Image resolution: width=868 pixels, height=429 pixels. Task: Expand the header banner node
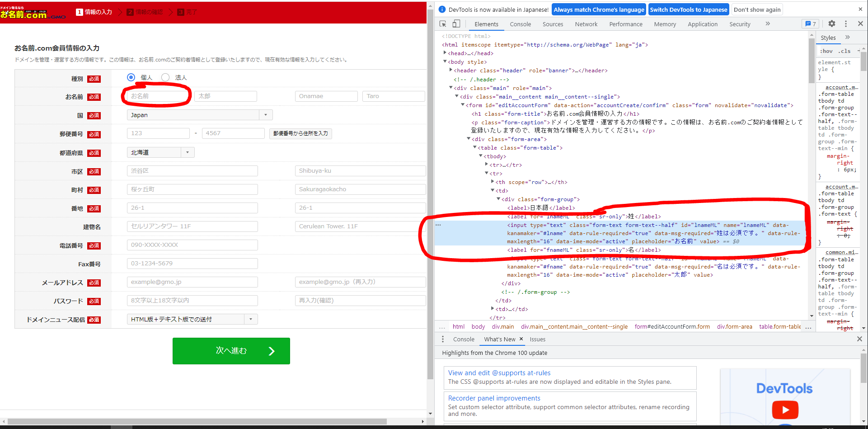click(451, 71)
